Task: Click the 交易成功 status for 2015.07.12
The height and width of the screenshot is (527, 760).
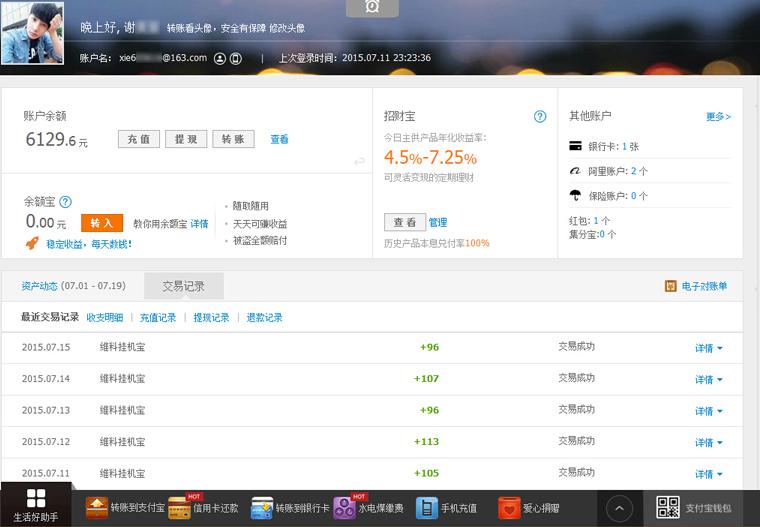Action: 577,441
